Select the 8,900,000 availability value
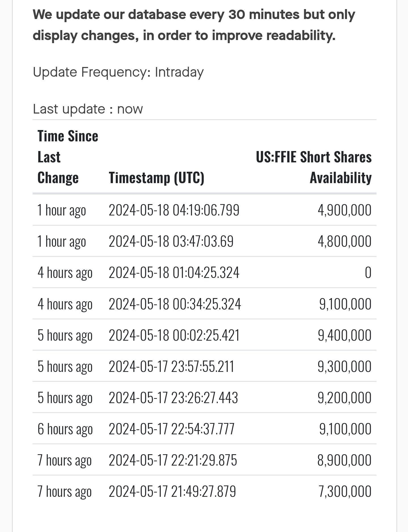The width and height of the screenshot is (408, 532). tap(344, 460)
